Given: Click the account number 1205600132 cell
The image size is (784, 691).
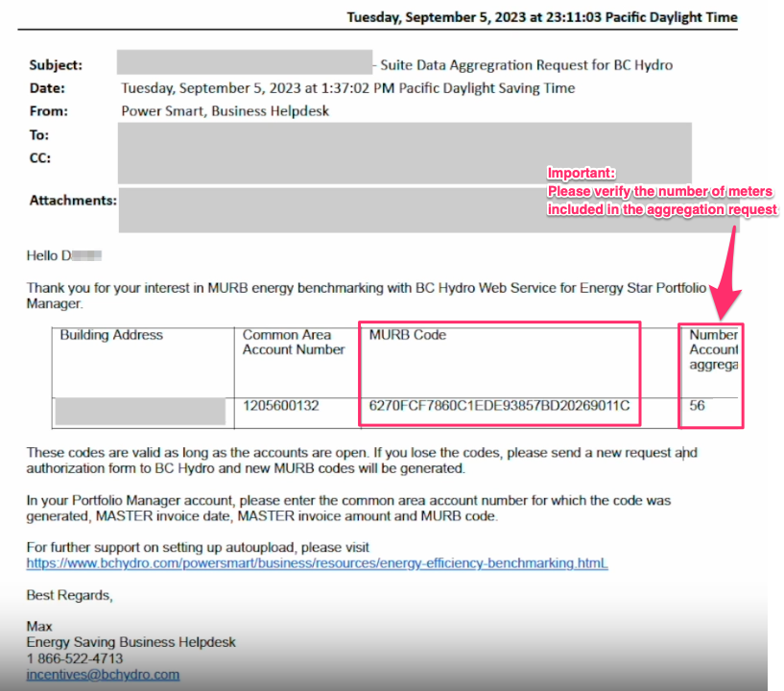Looking at the screenshot, I should pos(280,406).
